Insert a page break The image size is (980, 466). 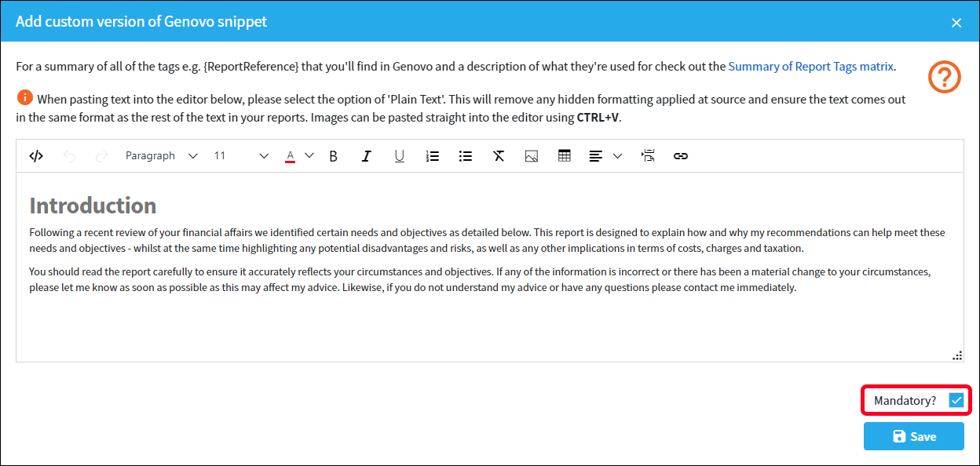click(648, 156)
